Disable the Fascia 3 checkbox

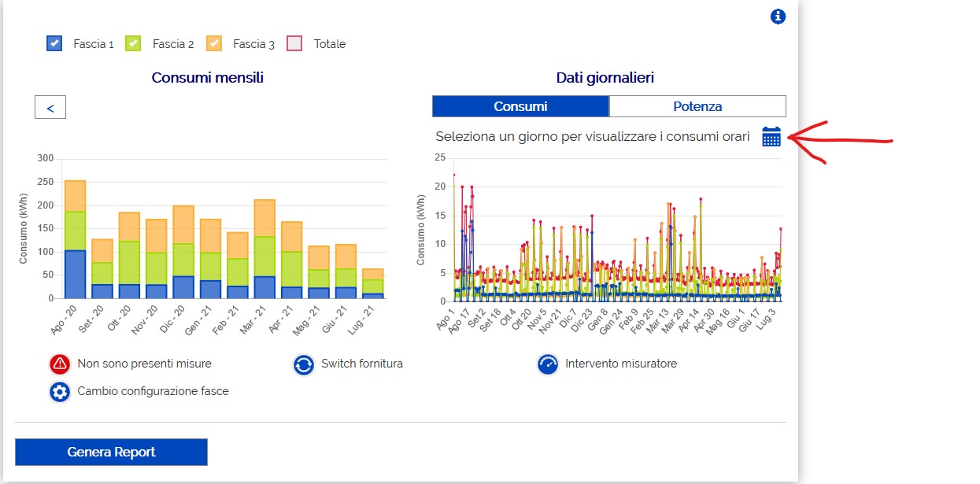(x=214, y=44)
